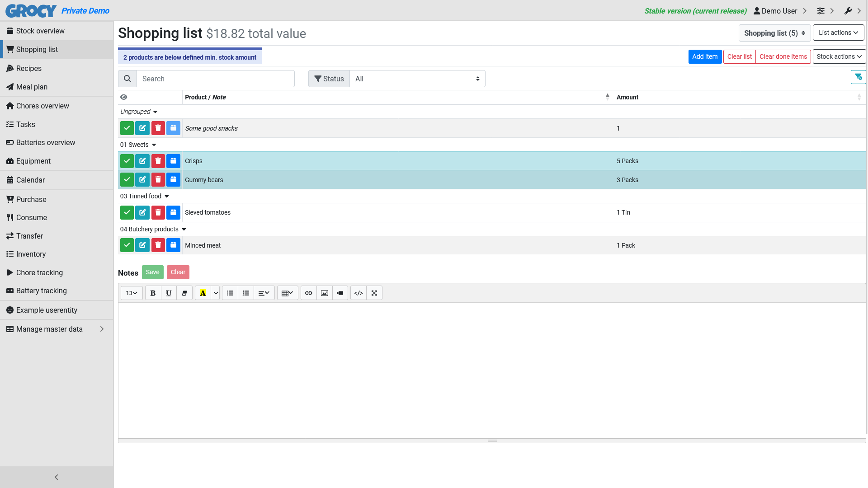The width and height of the screenshot is (868, 488).
Task: Mark Crisps as done
Action: tap(127, 161)
